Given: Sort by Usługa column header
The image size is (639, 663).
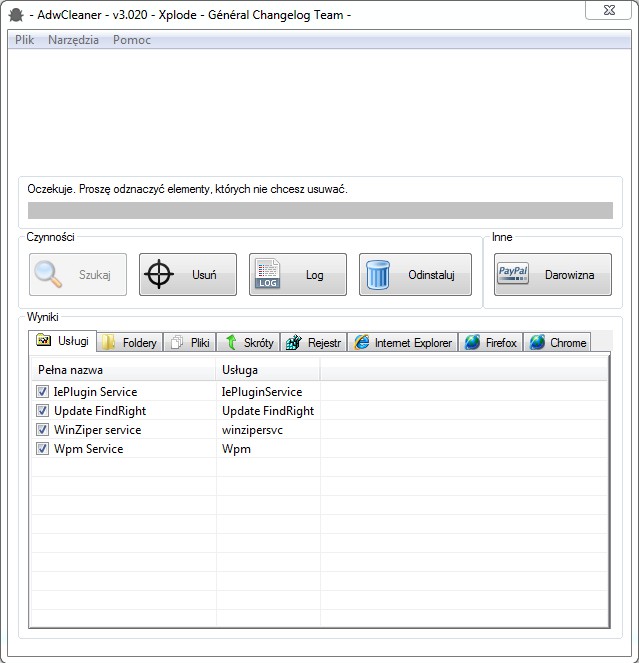Looking at the screenshot, I should (x=268, y=370).
